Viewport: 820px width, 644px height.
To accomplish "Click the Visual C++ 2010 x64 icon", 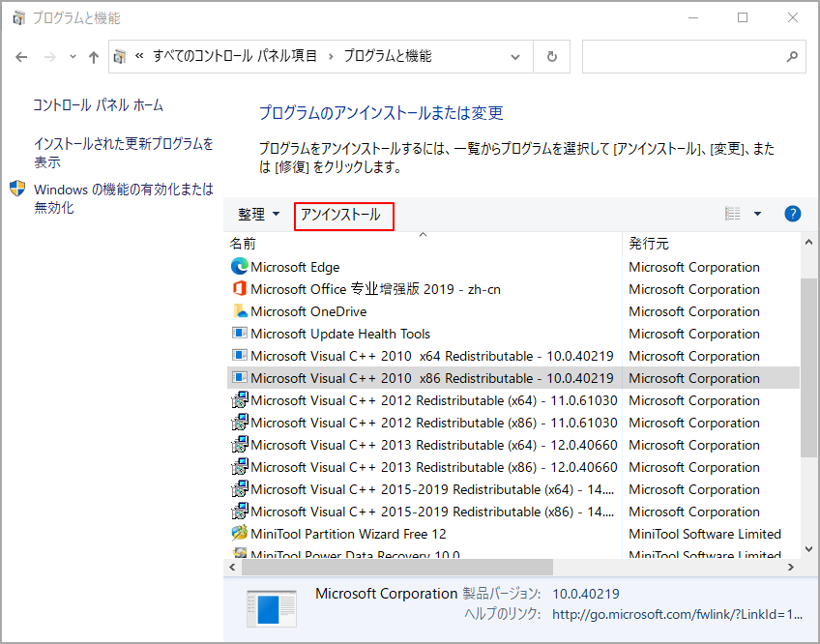I will click(x=240, y=355).
